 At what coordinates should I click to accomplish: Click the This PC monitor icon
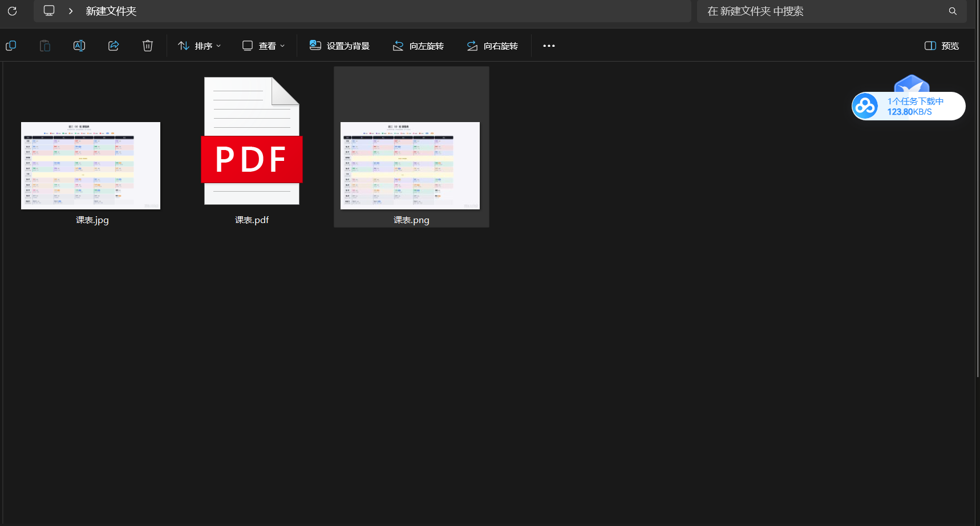(49, 11)
